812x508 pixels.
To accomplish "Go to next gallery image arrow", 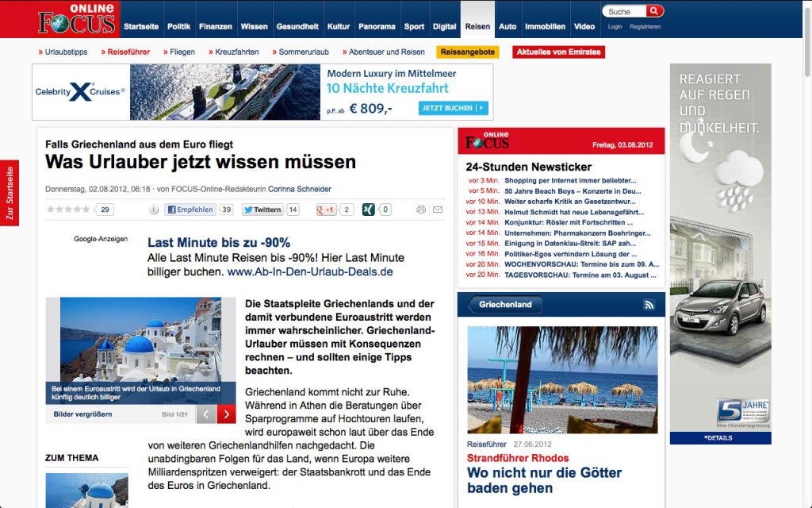I will [227, 414].
